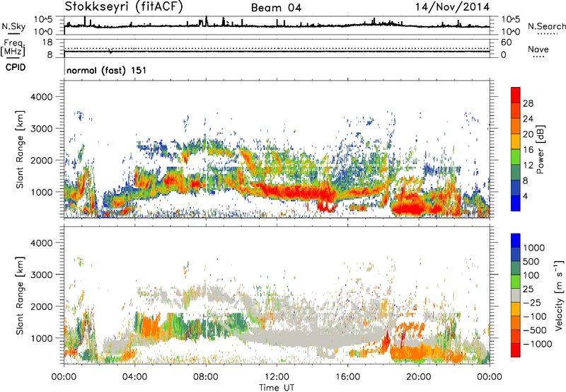Click the '28' tick on power colorbar
566x392 pixels.
(x=528, y=103)
